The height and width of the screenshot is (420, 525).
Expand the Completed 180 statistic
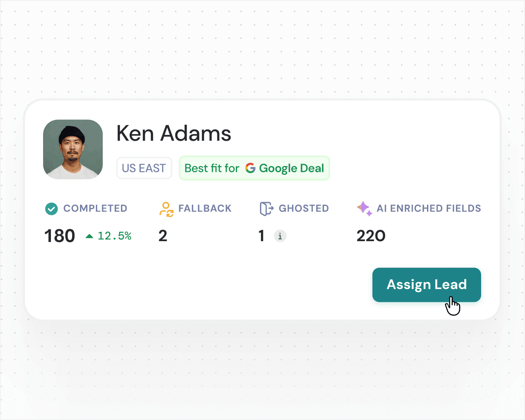click(x=59, y=236)
